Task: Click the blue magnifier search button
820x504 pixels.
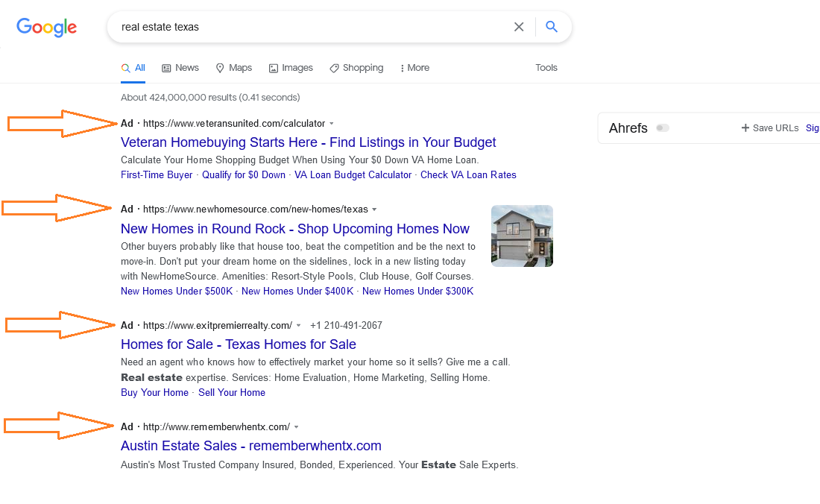Action: pyautogui.click(x=551, y=27)
